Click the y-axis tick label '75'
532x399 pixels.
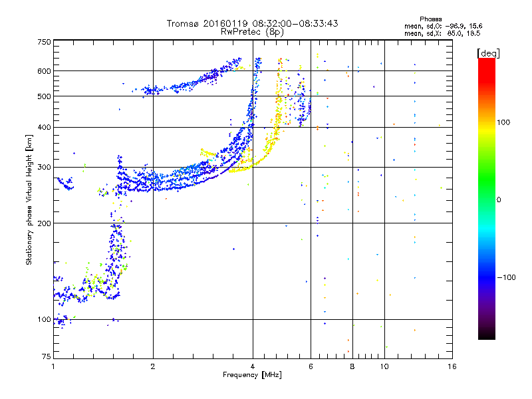[47, 356]
